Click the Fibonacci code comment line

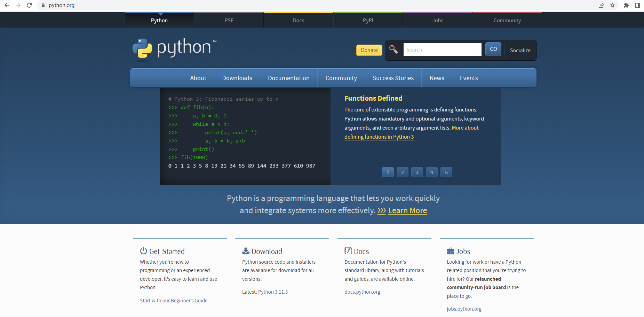coord(223,99)
